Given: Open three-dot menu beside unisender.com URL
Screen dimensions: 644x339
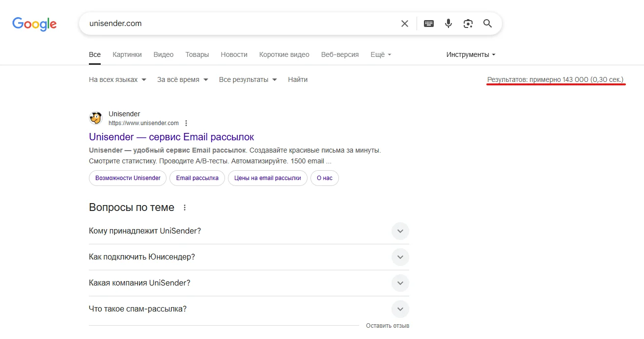Looking at the screenshot, I should tap(186, 123).
